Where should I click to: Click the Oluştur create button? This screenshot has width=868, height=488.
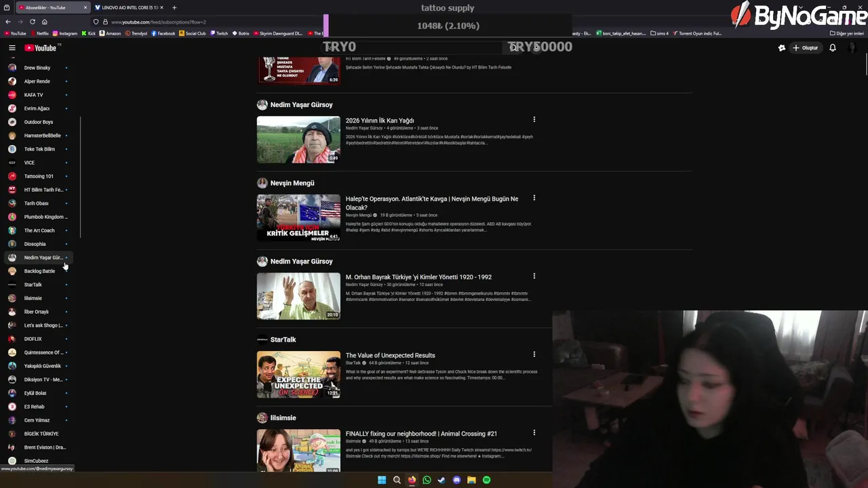pos(806,48)
